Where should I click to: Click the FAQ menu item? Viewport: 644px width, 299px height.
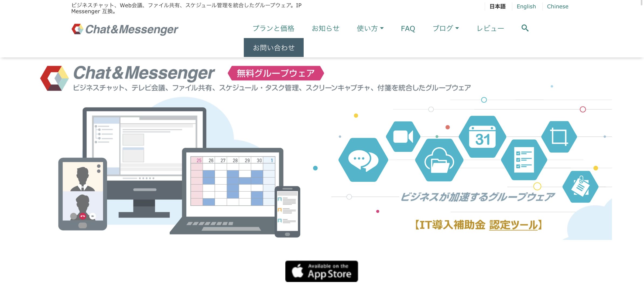(x=408, y=28)
